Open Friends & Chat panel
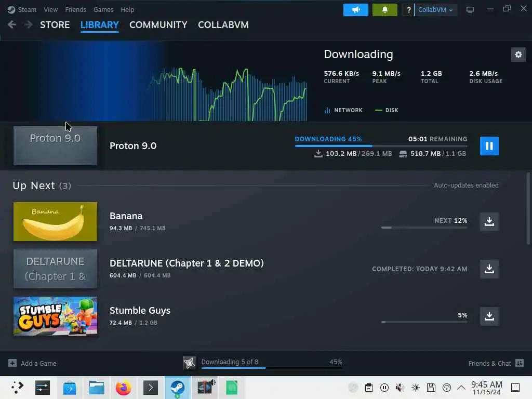This screenshot has height=399, width=532. pyautogui.click(x=496, y=363)
